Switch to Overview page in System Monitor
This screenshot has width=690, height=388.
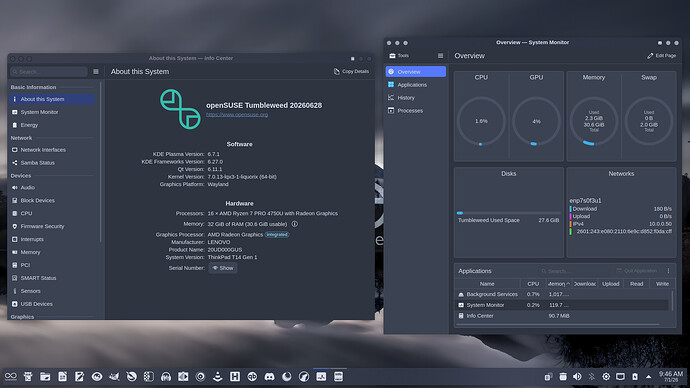tap(416, 72)
